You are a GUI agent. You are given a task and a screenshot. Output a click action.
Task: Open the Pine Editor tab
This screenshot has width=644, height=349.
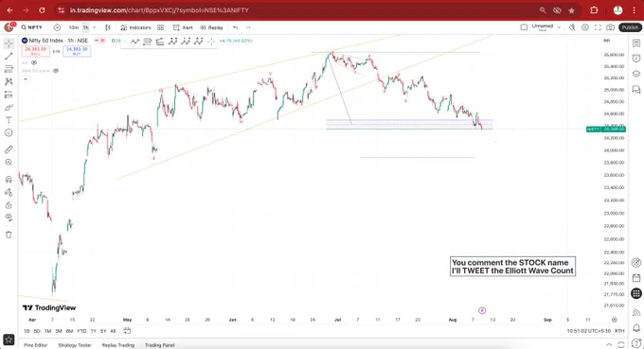click(x=35, y=345)
